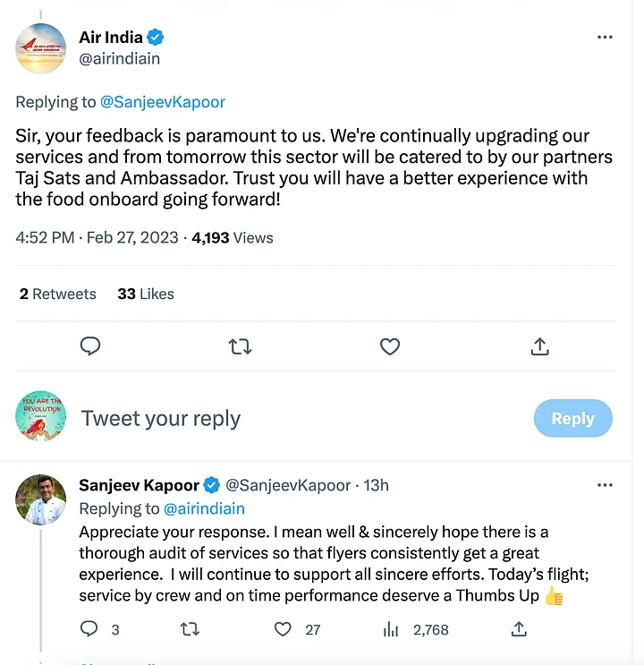Click the retweet icon under Air India's tweet

pyautogui.click(x=240, y=346)
